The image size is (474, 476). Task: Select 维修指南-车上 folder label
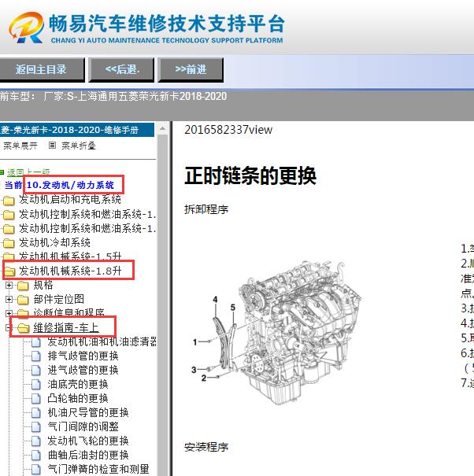click(66, 327)
